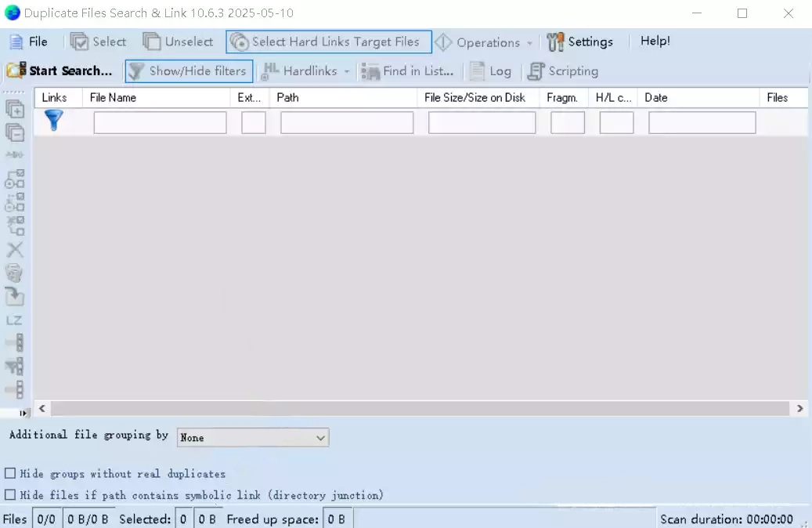Click Select Hard Links Target Files

329,42
